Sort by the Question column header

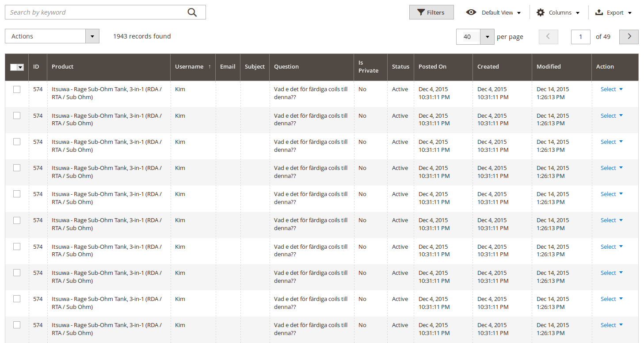point(311,66)
